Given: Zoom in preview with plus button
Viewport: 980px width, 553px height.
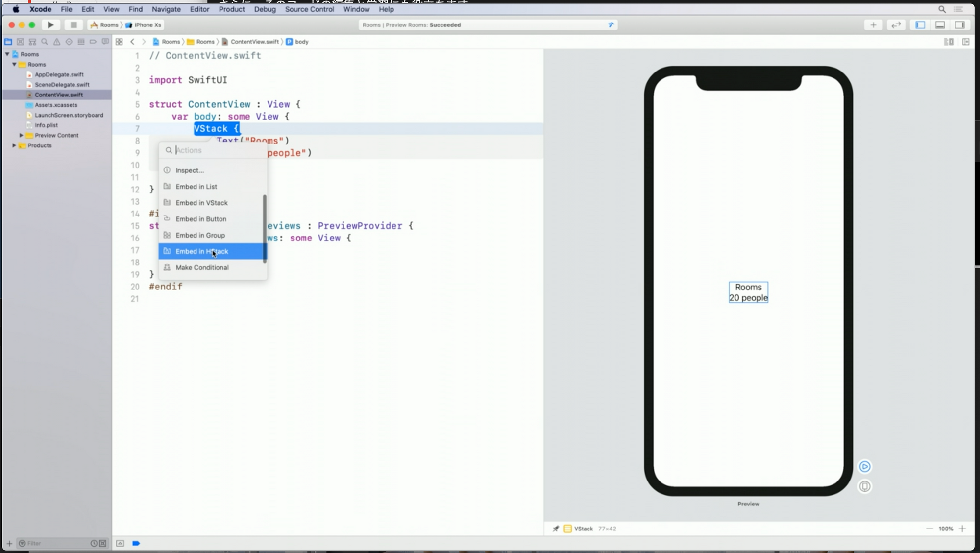Looking at the screenshot, I should click(x=962, y=529).
